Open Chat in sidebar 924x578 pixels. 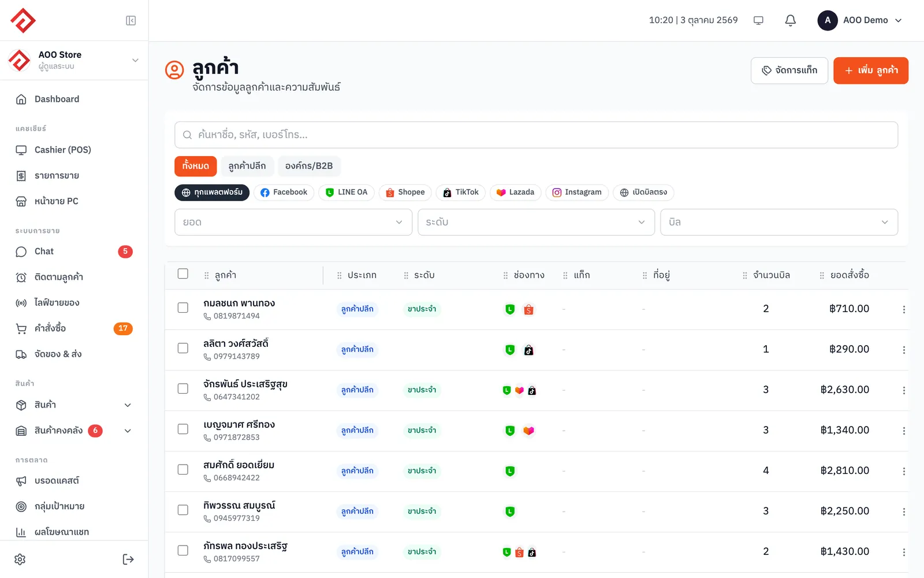pos(74,252)
